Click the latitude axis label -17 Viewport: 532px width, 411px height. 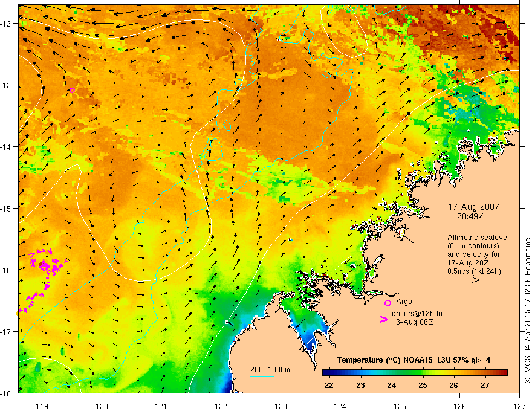coord(7,332)
